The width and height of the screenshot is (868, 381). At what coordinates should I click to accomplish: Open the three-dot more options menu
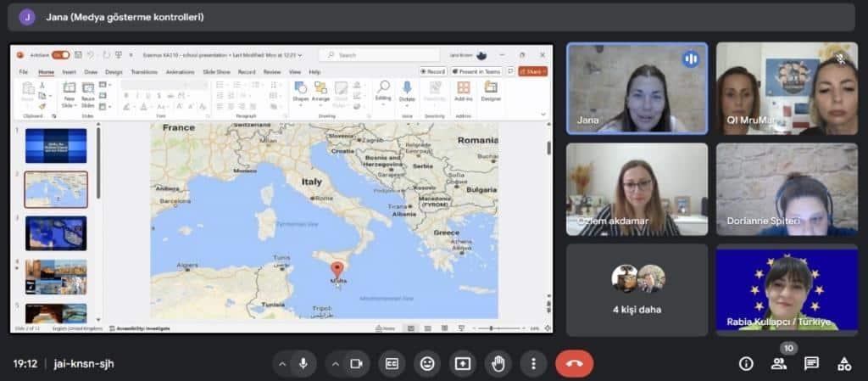[533, 363]
